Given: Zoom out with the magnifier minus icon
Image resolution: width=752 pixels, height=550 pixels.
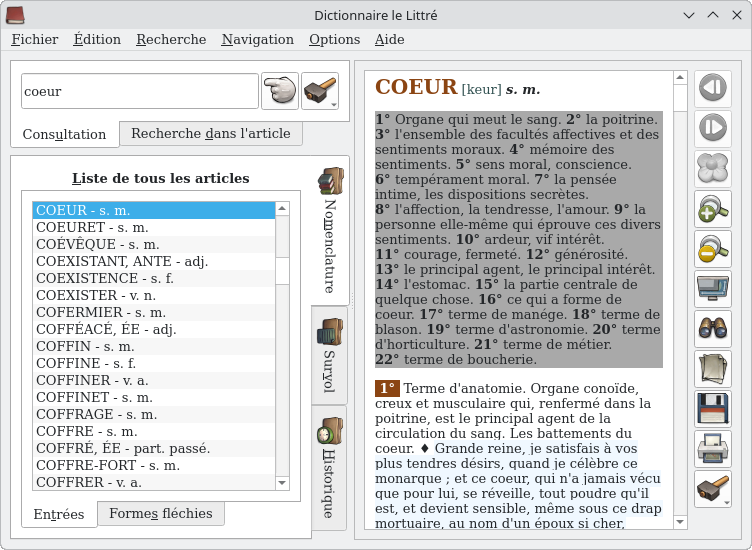Looking at the screenshot, I should (713, 248).
